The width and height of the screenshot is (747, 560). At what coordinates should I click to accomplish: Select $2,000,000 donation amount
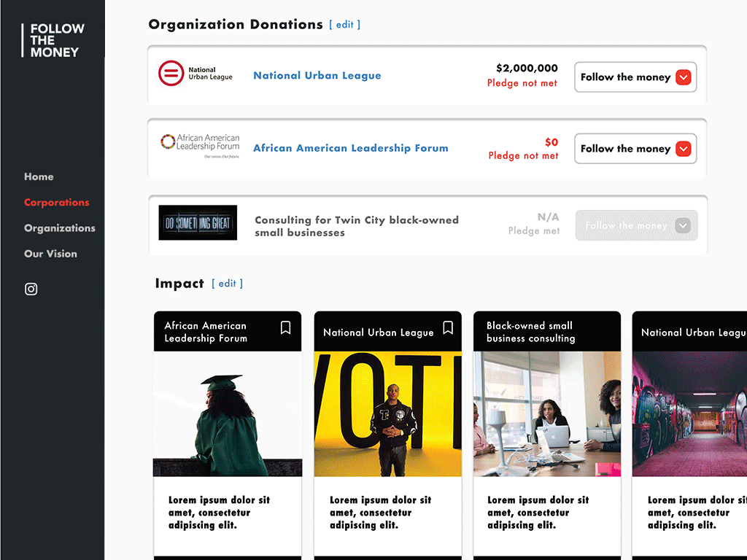point(527,68)
